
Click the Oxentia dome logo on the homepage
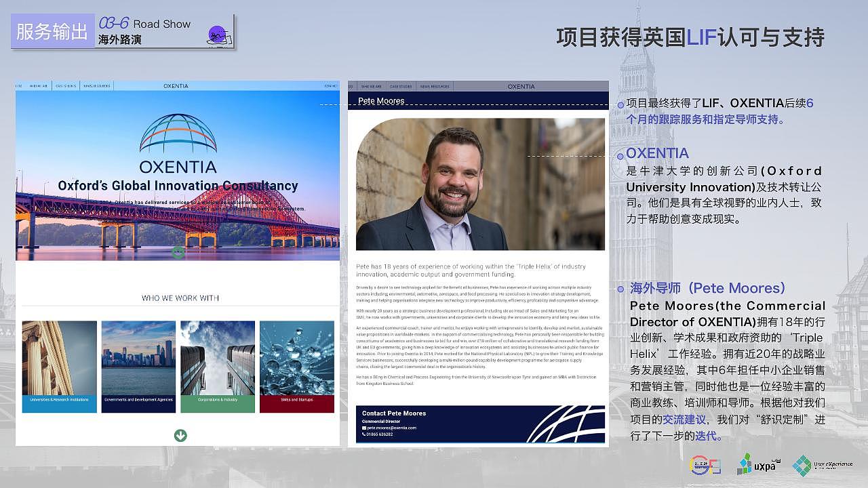(x=178, y=133)
